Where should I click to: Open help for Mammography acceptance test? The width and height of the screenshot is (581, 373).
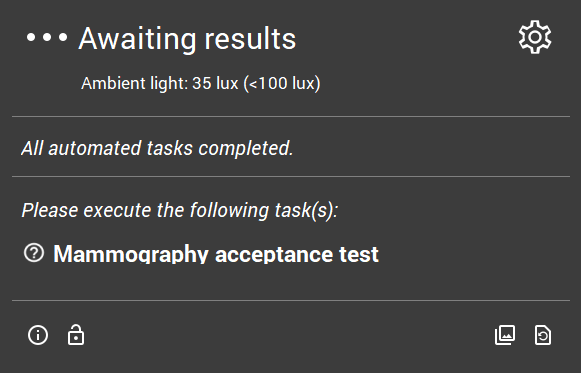pyautogui.click(x=34, y=253)
